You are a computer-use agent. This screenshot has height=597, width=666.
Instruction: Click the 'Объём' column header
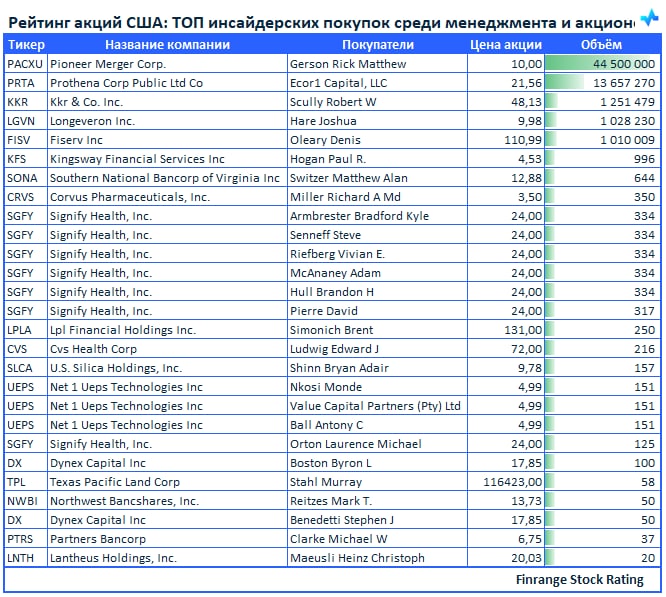point(601,45)
